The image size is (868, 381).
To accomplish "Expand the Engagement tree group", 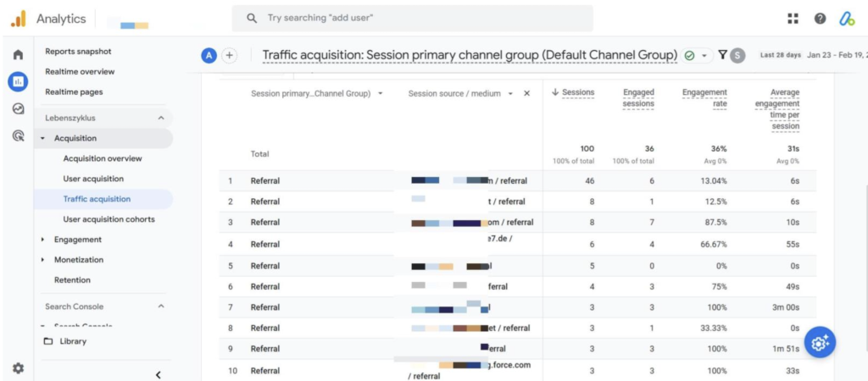I will tap(43, 240).
